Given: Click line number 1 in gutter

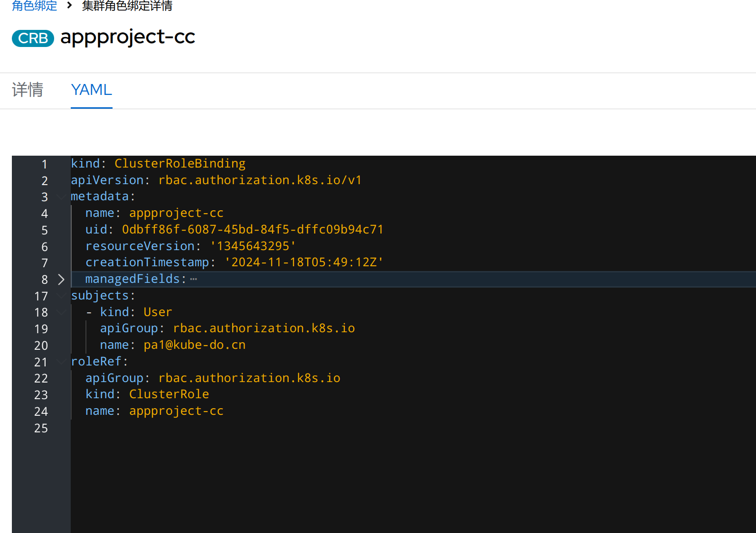Looking at the screenshot, I should coord(44,164).
